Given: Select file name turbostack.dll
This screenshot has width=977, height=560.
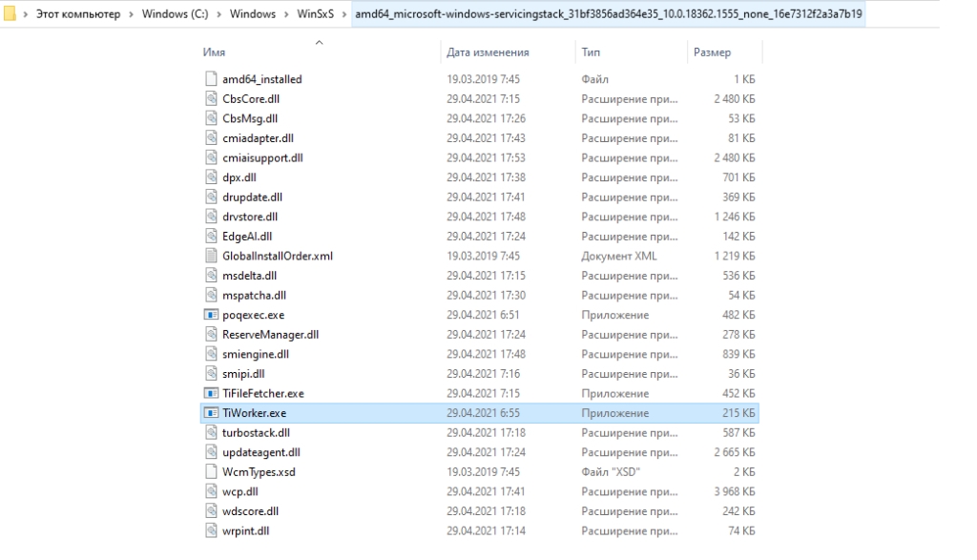Looking at the screenshot, I should pos(256,432).
